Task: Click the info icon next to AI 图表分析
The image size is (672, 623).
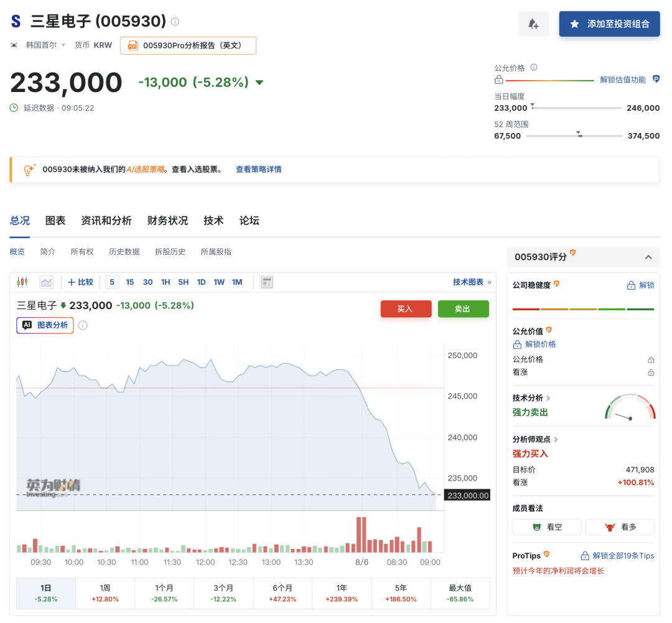Action: (83, 325)
